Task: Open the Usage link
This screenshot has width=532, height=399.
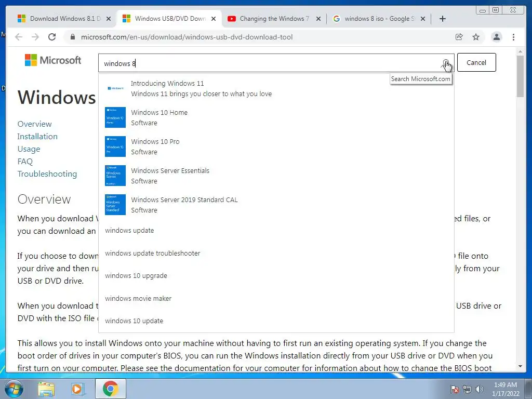Action: click(29, 149)
